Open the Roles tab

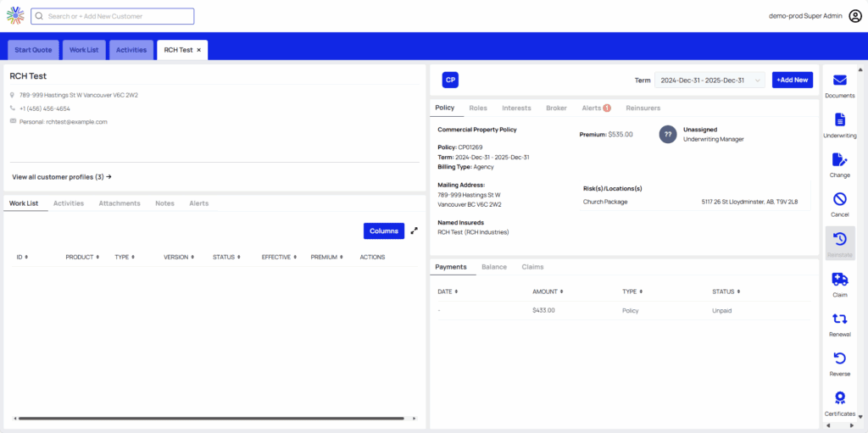pos(478,108)
